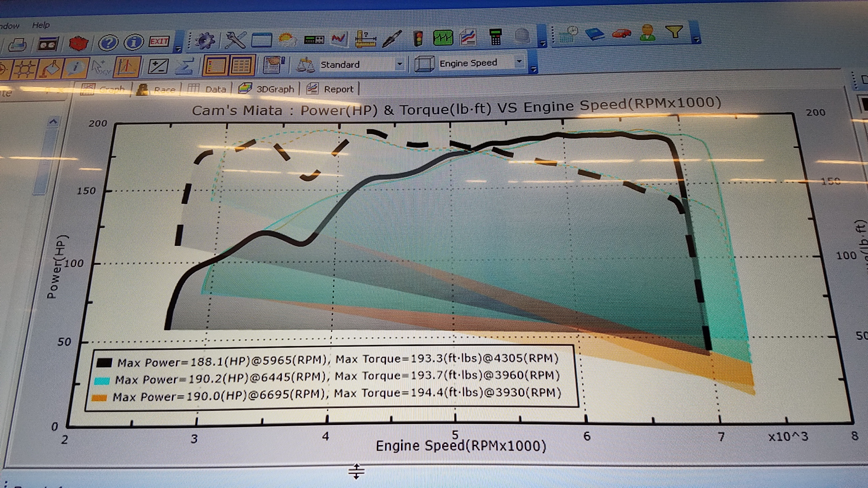Expand the Engine Speed axis dropdown
The width and height of the screenshot is (868, 488).
pyautogui.click(x=519, y=62)
